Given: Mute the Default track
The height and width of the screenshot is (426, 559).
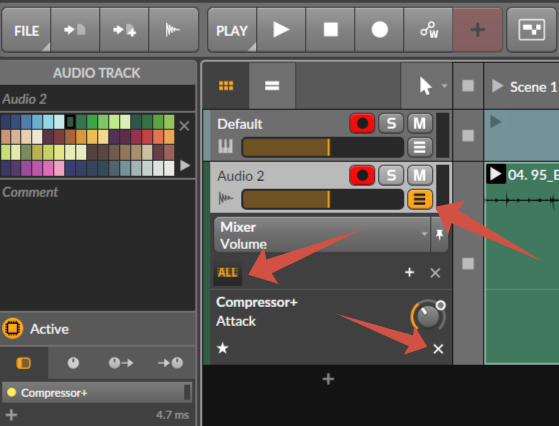Looking at the screenshot, I should pyautogui.click(x=420, y=123).
